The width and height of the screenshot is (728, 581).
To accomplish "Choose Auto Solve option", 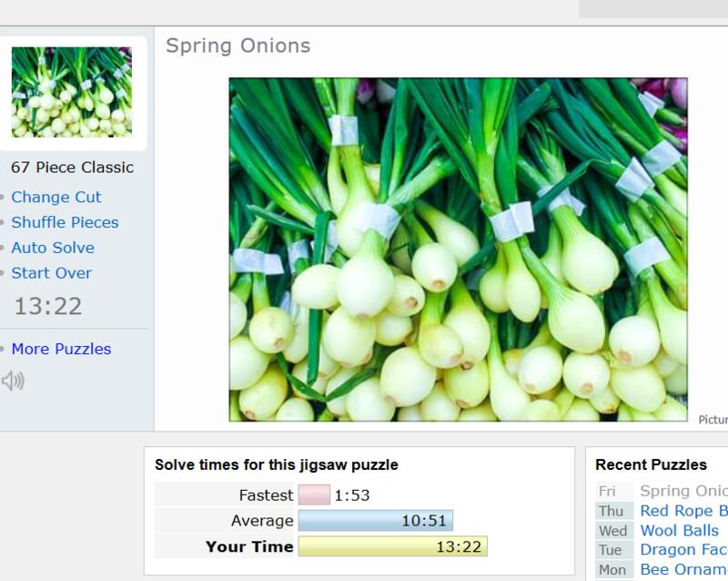I will tap(53, 248).
